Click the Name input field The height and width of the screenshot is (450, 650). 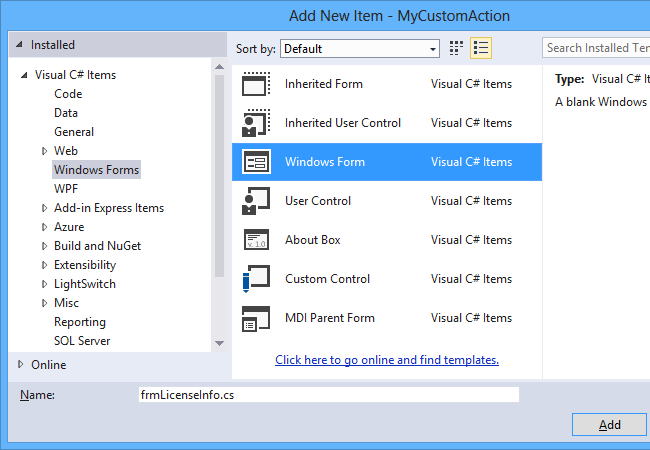pos(329,394)
